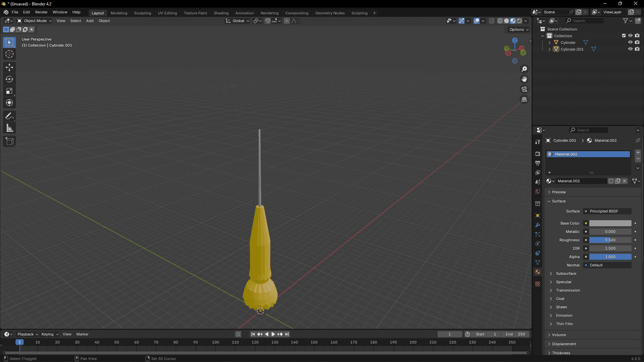Uncheck the Collection exclude checkbox
This screenshot has width=644, height=362.
(x=624, y=36)
